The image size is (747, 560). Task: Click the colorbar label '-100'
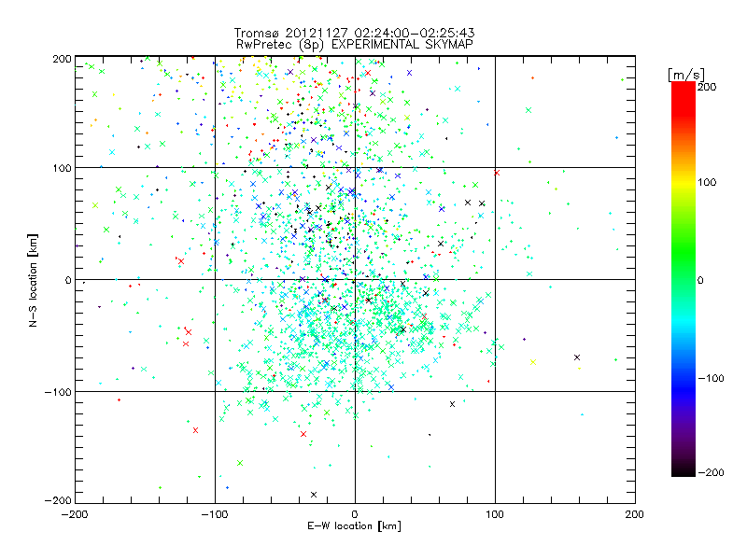711,378
